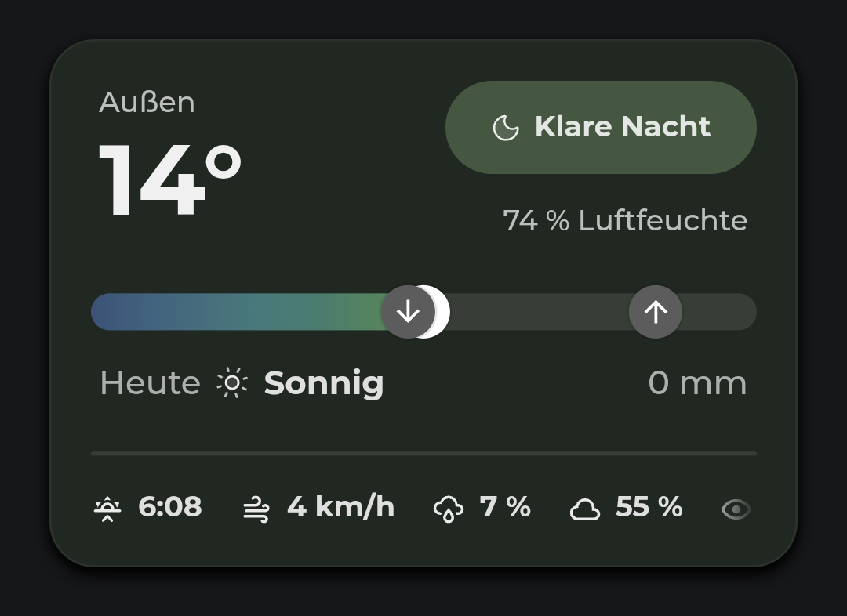Click the 4 km/h wind speed value

(341, 507)
